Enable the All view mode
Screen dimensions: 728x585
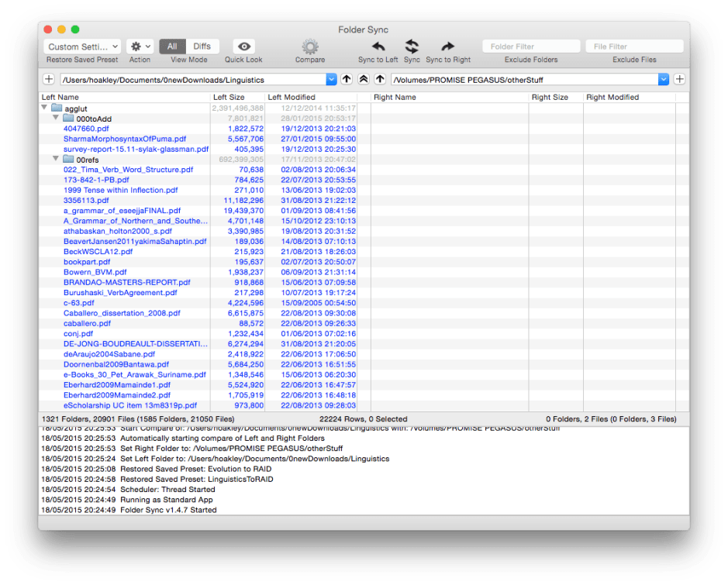pos(172,46)
